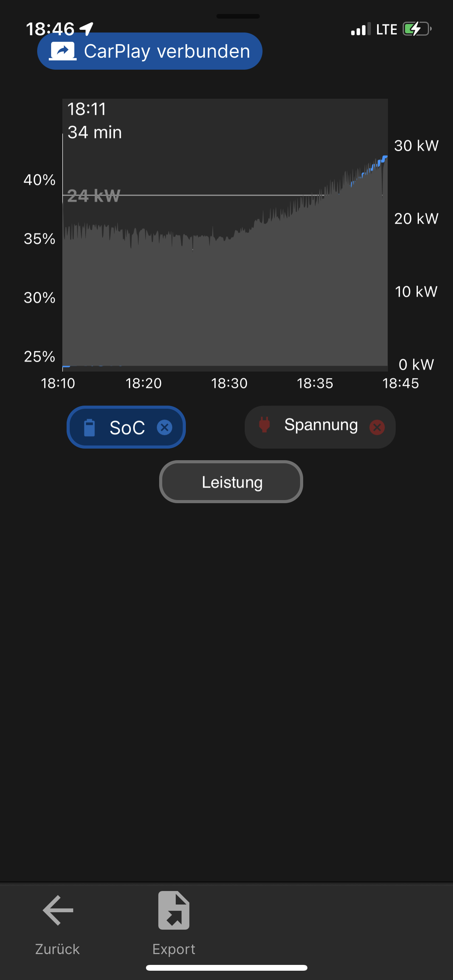Tap the blue battery icon in SoC chip
The height and width of the screenshot is (980, 453).
[89, 428]
